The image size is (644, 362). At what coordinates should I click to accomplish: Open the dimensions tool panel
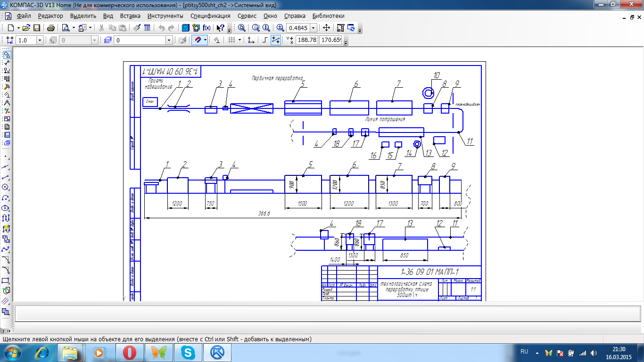pyautogui.click(x=6, y=62)
